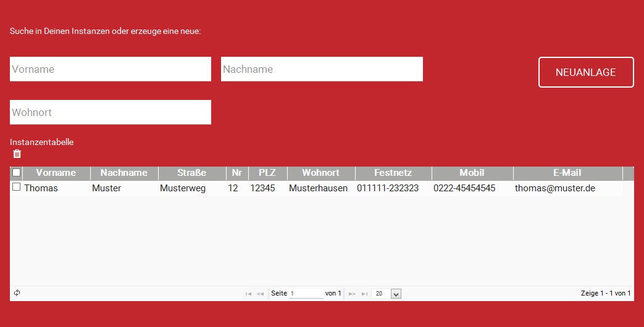Click into the Wohnort search field

tap(111, 112)
